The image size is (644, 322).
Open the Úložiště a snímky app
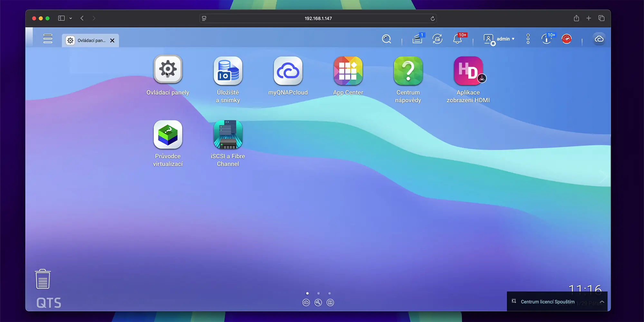pyautogui.click(x=228, y=71)
